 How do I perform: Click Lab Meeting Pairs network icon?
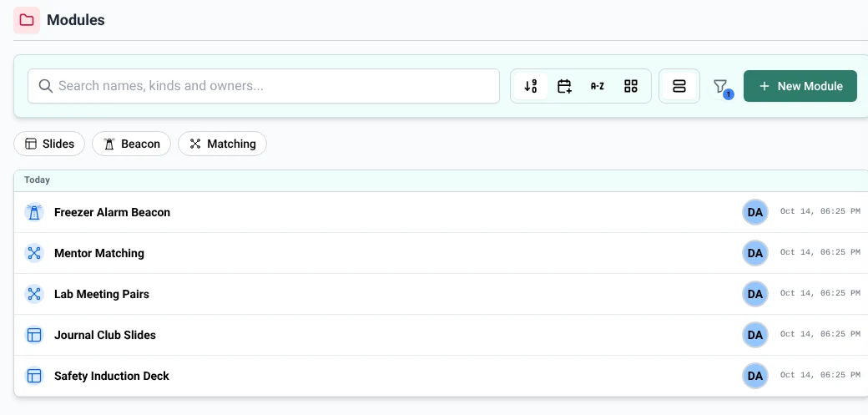point(34,294)
